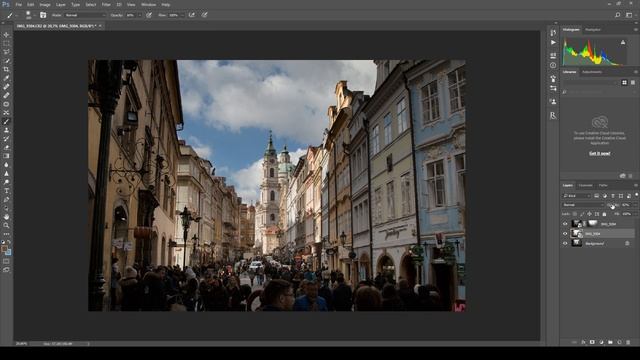Viewport: 640px width, 360px height.
Task: Select the Horizontal Type tool
Action: [x=6, y=191]
